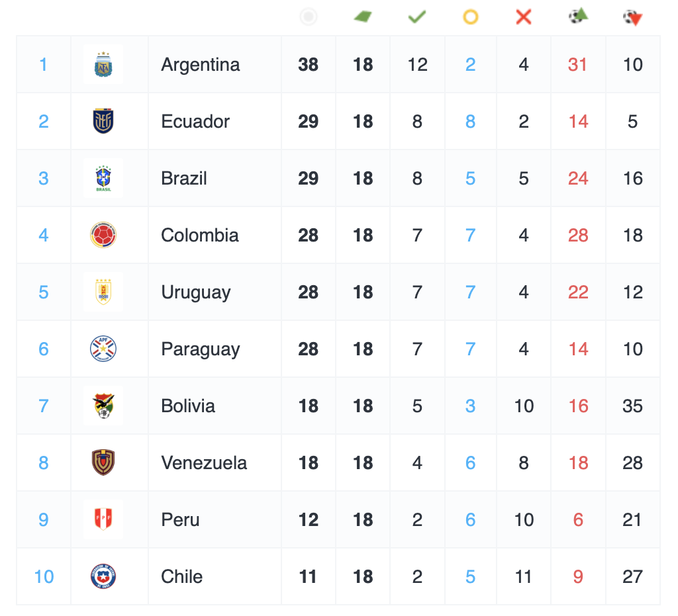Image resolution: width=678 pixels, height=616 pixels.
Task: Select the Venezuela team name
Action: coord(204,463)
